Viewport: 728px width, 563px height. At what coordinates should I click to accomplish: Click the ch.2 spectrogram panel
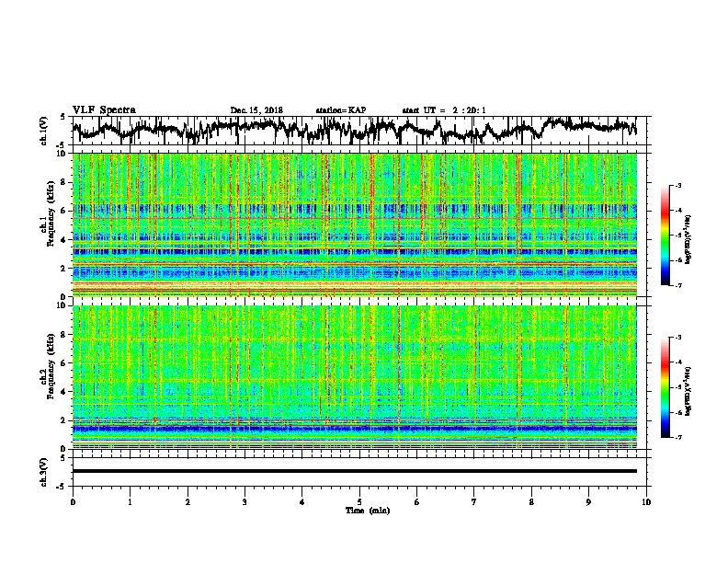[355, 377]
